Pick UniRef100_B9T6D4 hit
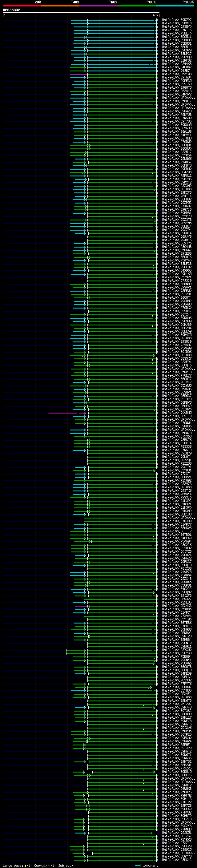This screenshot has width=197, height=868. (x=177, y=78)
